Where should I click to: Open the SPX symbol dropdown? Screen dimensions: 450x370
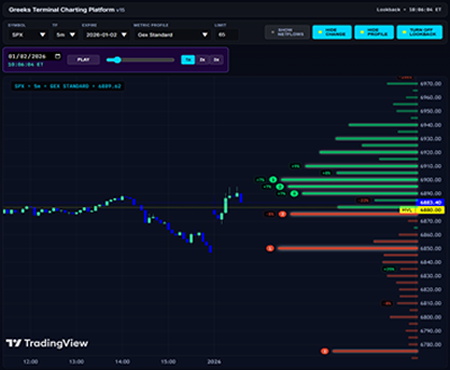tap(28, 35)
